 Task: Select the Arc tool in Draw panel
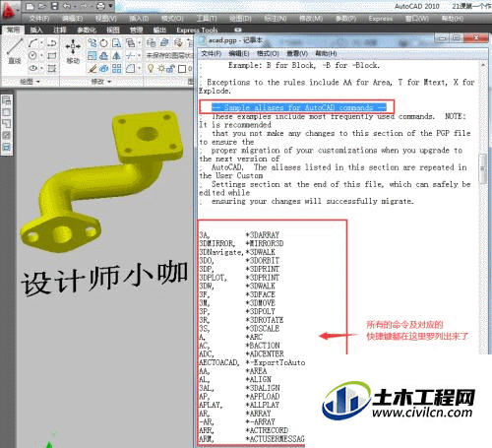32,42
